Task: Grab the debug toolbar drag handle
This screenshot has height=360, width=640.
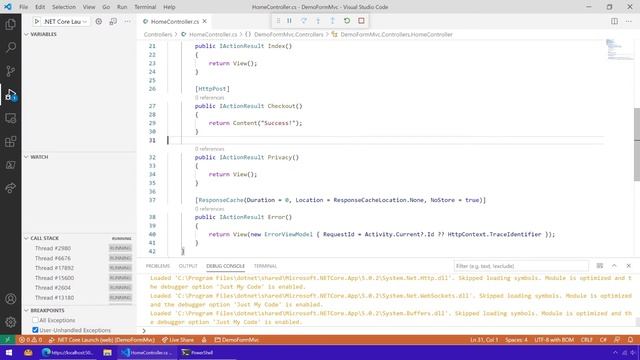Action: [x=278, y=21]
